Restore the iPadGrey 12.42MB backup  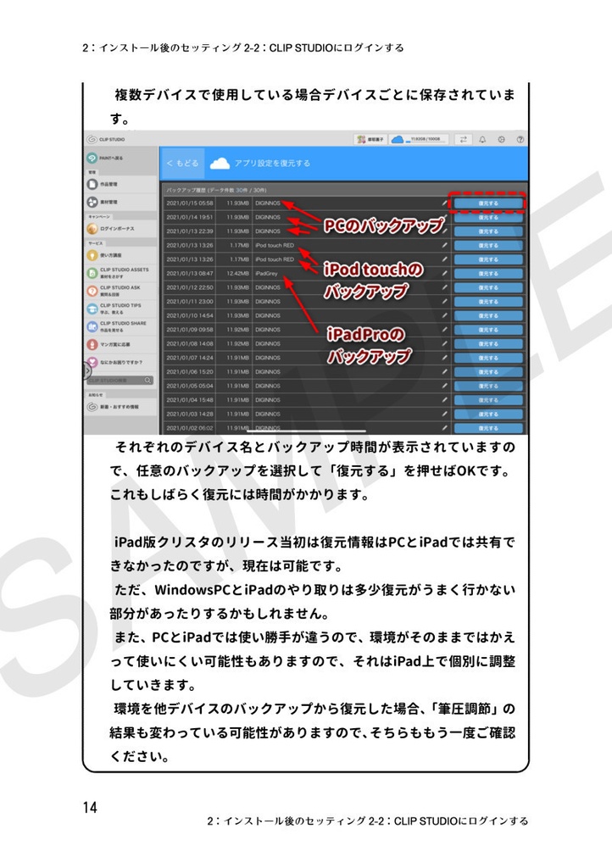tap(487, 274)
